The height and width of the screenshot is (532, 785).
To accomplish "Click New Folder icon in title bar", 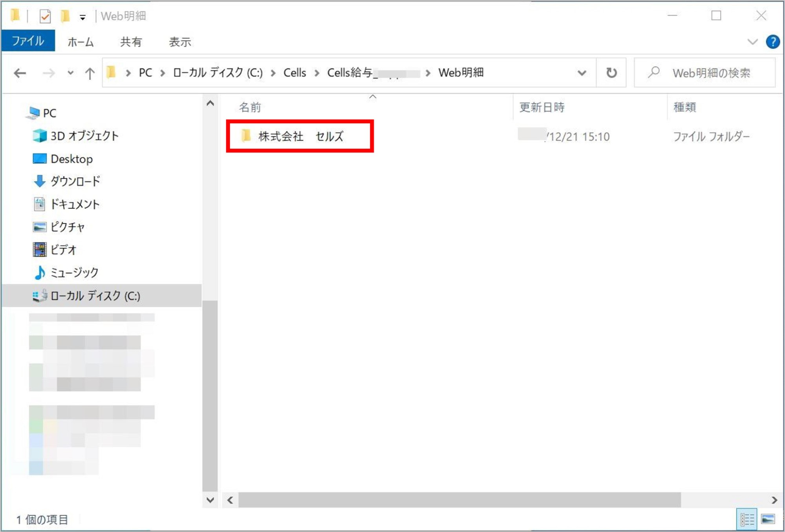I will click(x=65, y=16).
